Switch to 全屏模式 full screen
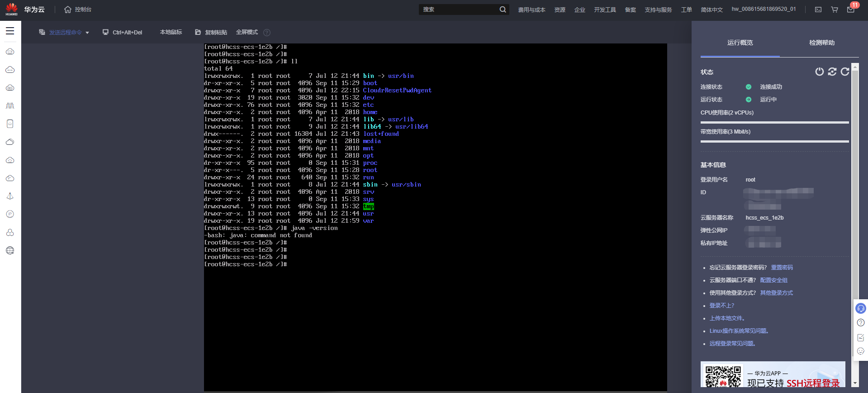Image resolution: width=868 pixels, height=393 pixels. click(x=247, y=32)
